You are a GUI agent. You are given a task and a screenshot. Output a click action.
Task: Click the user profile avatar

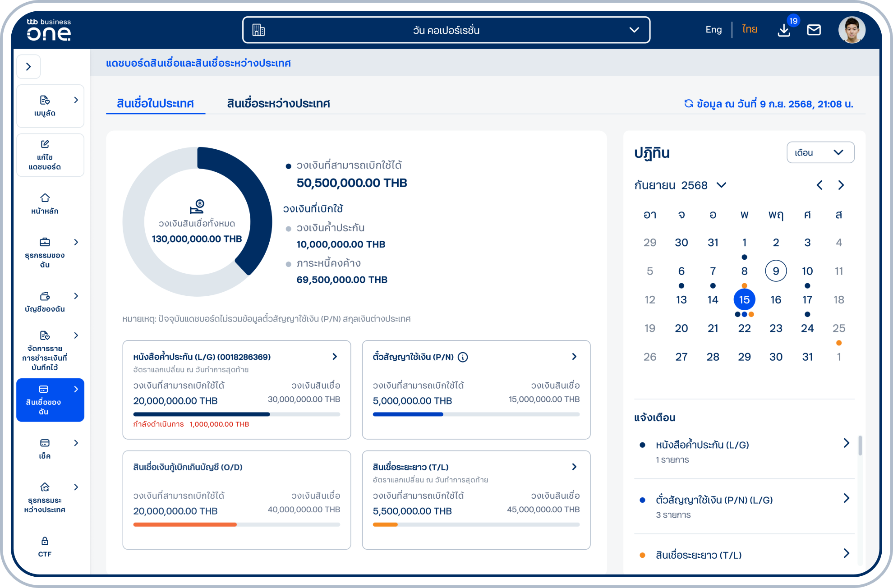(x=852, y=30)
